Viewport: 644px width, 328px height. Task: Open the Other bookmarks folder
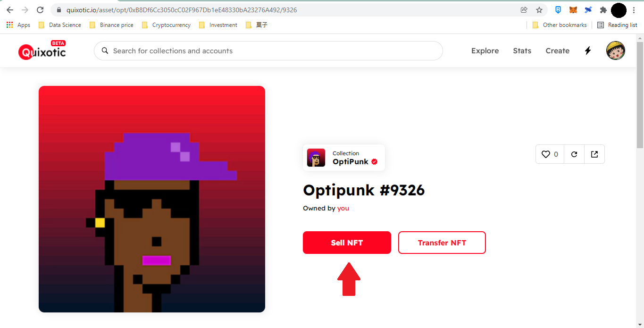pyautogui.click(x=560, y=25)
